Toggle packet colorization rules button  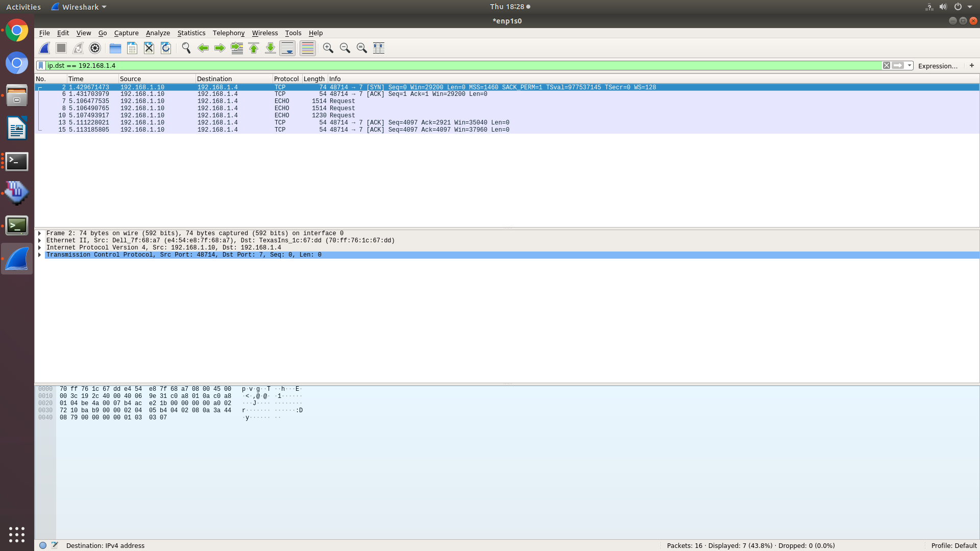click(307, 48)
